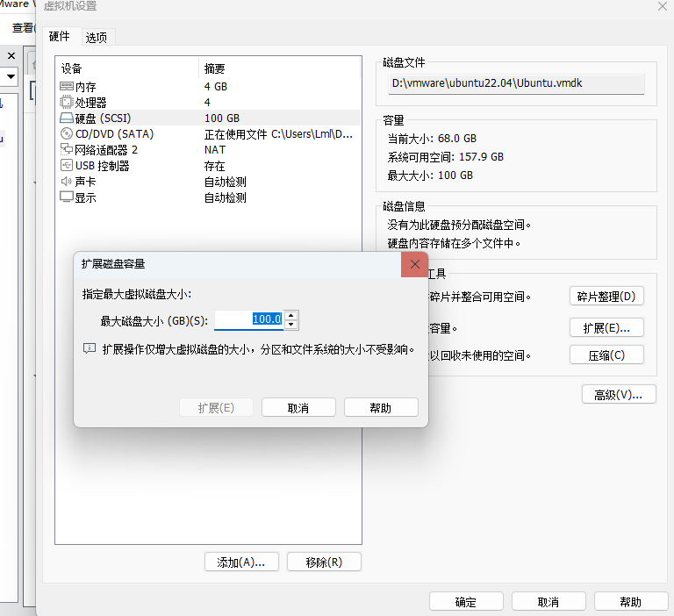The height and width of the screenshot is (616, 674).
Task: Click the display monitor icon
Action: click(x=66, y=197)
